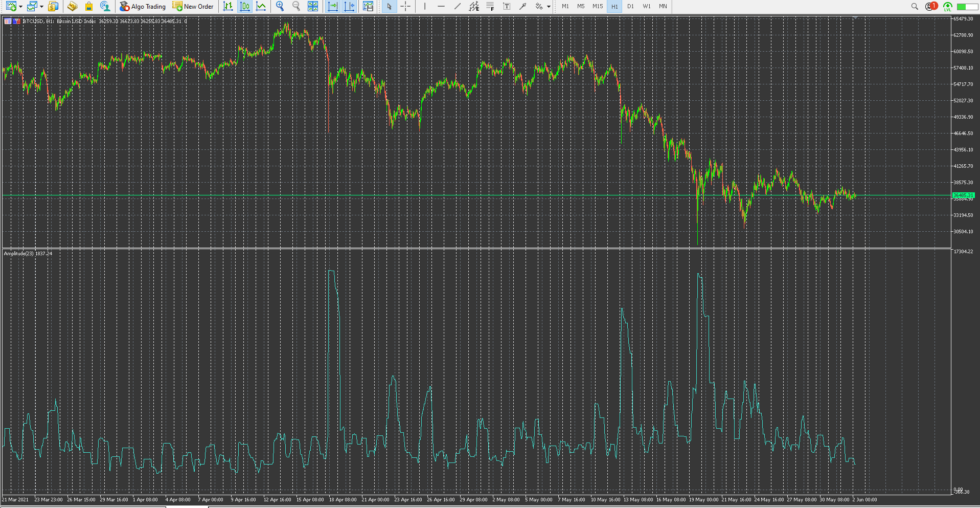Toggle chart shift from right edge
980x508 pixels.
350,6
